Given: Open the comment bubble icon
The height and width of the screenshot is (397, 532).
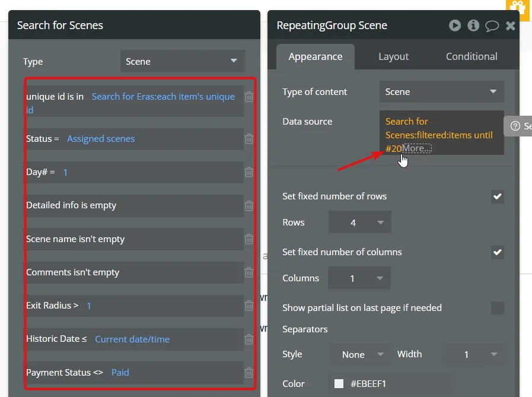Looking at the screenshot, I should [x=492, y=26].
